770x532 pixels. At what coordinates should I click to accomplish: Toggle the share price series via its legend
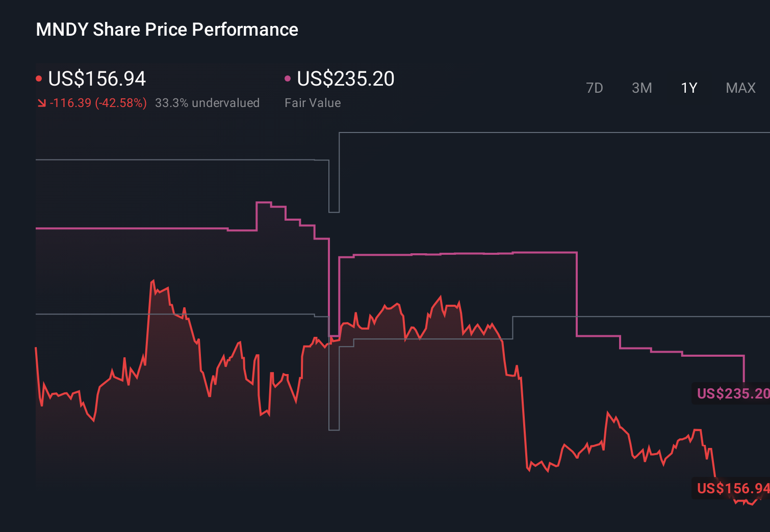pyautogui.click(x=97, y=79)
